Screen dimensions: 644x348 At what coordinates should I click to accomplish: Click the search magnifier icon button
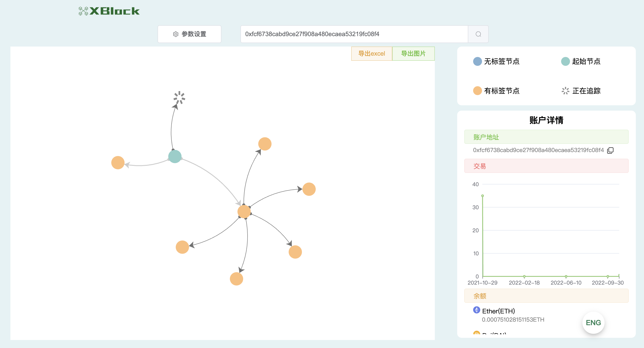478,34
